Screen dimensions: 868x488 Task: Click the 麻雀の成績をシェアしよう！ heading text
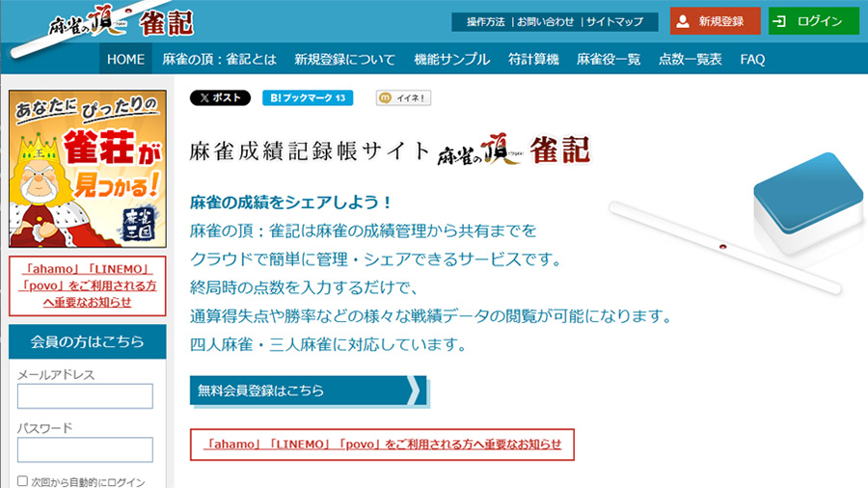[x=290, y=202]
